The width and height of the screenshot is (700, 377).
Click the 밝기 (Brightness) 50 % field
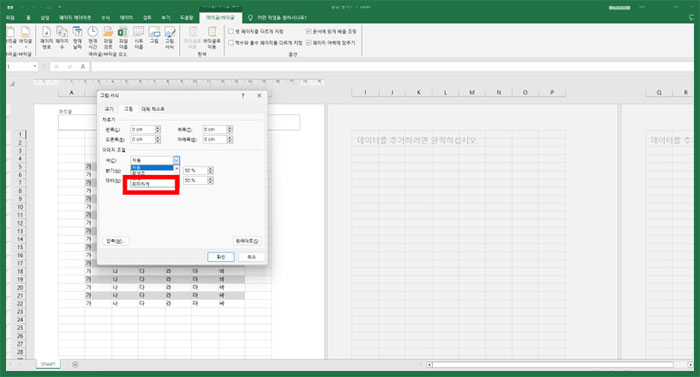pos(195,170)
